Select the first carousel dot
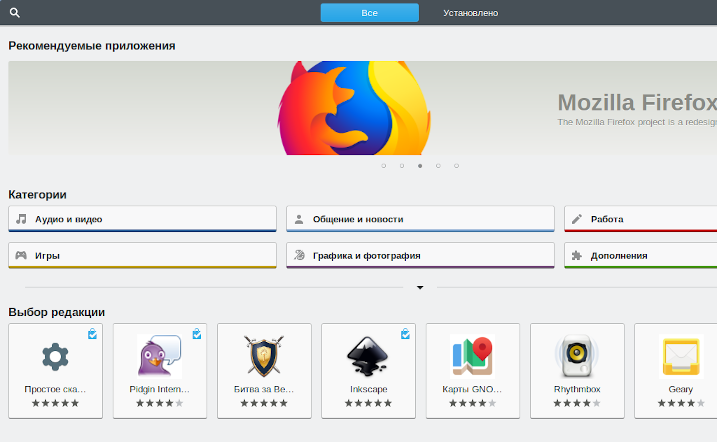717x442 pixels. click(384, 166)
